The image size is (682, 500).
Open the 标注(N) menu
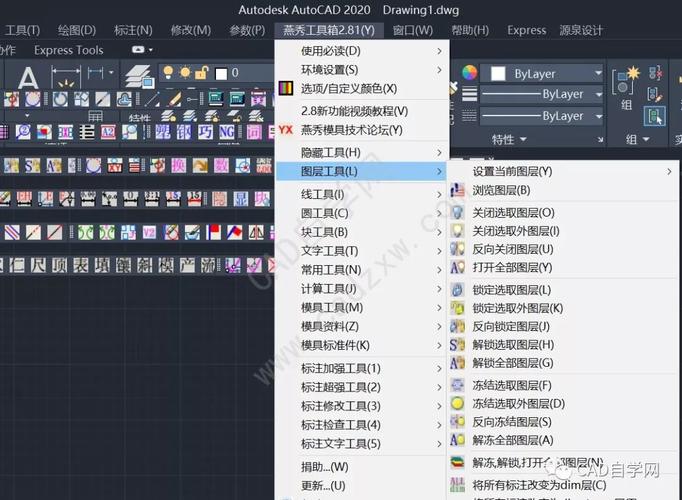(x=133, y=30)
